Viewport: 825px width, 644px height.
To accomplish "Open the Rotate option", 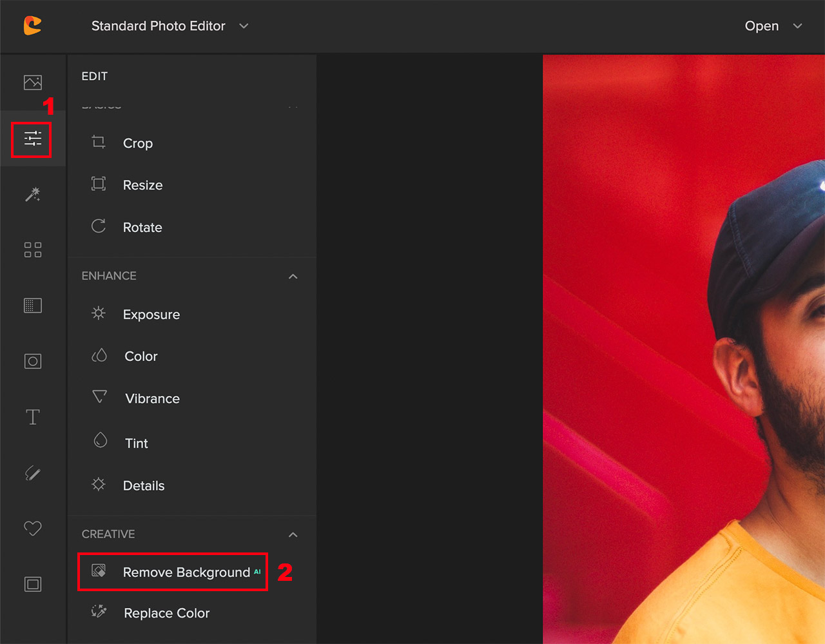I will coord(142,227).
